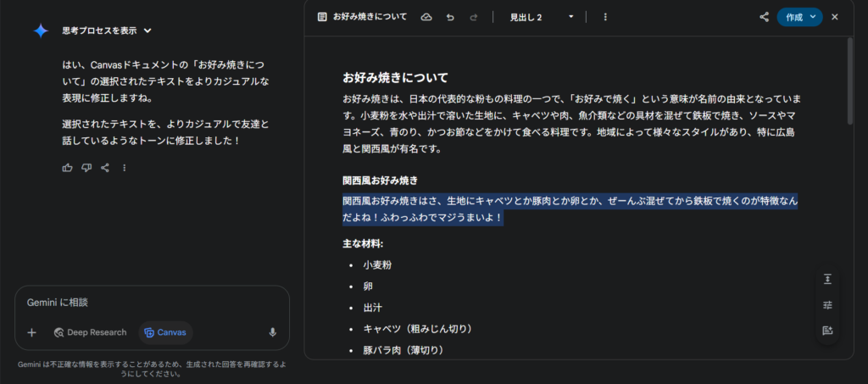The height and width of the screenshot is (384, 868).
Task: Toggle the Canvas mode chip
Action: (165, 332)
